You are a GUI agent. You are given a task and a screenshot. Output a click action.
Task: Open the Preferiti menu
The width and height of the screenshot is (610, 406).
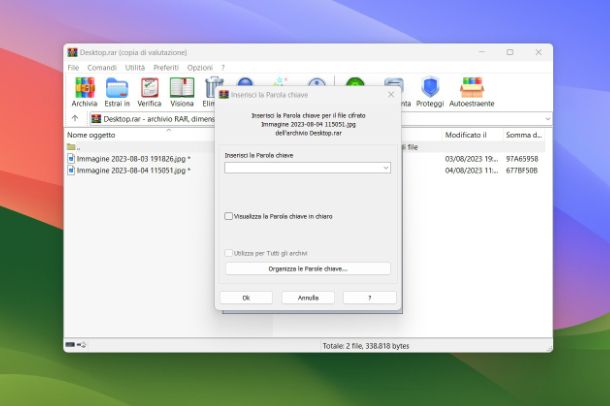166,67
